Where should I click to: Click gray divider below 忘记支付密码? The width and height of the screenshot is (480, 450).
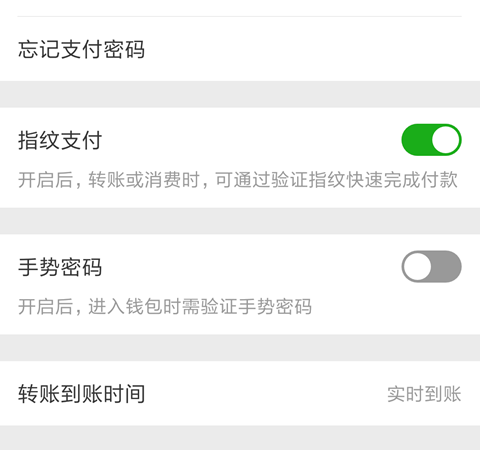[240, 94]
